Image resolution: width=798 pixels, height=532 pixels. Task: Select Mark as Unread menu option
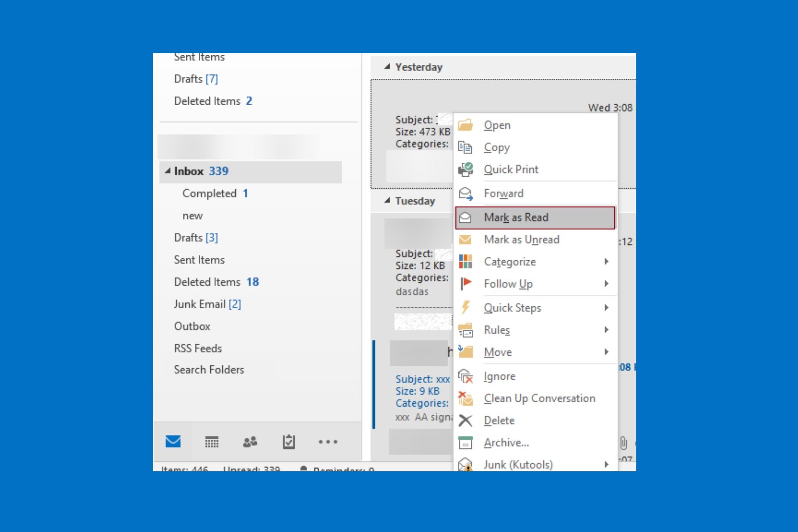click(522, 240)
